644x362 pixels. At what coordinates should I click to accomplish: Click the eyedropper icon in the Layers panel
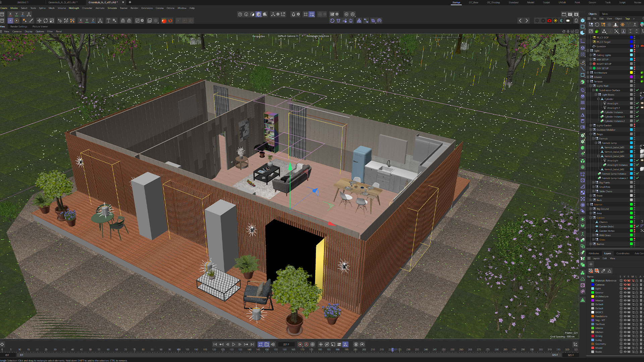coord(603,271)
